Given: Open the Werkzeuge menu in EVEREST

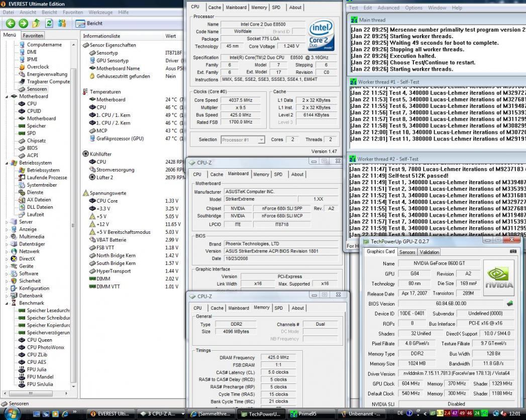Looking at the screenshot, I should click(x=100, y=12).
